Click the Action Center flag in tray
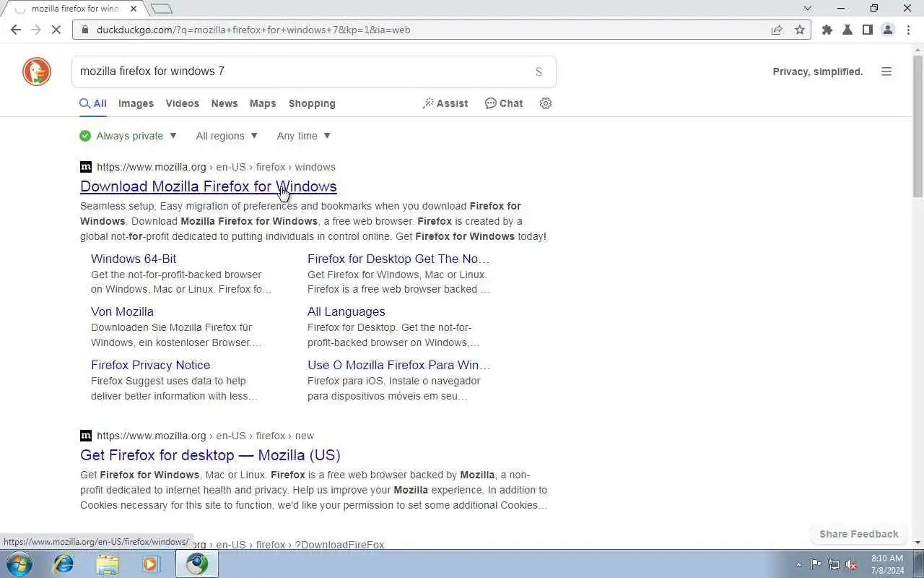This screenshot has height=578, width=924. 816,564
